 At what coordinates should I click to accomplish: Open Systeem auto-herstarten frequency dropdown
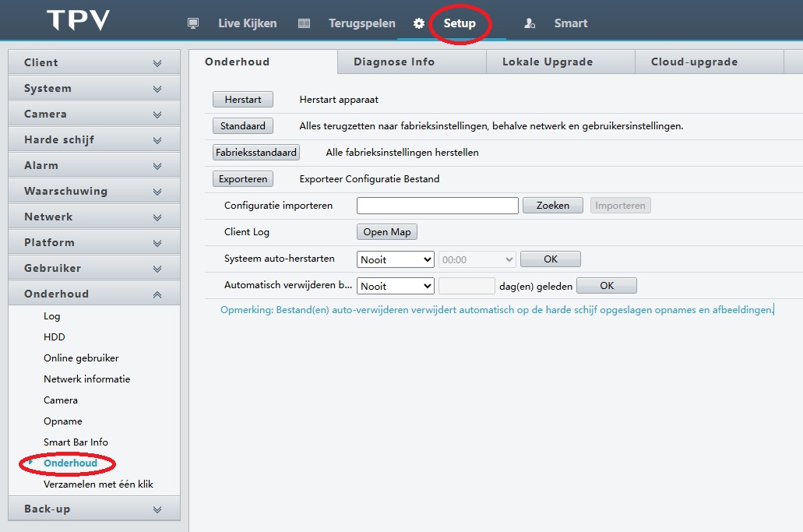click(x=396, y=259)
